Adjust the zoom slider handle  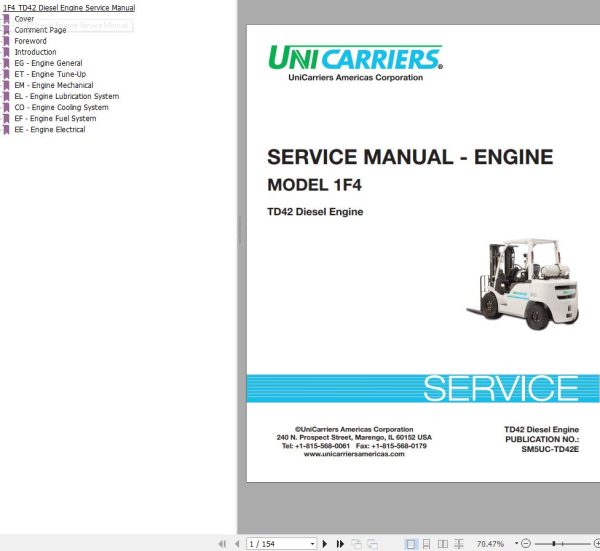[554, 544]
